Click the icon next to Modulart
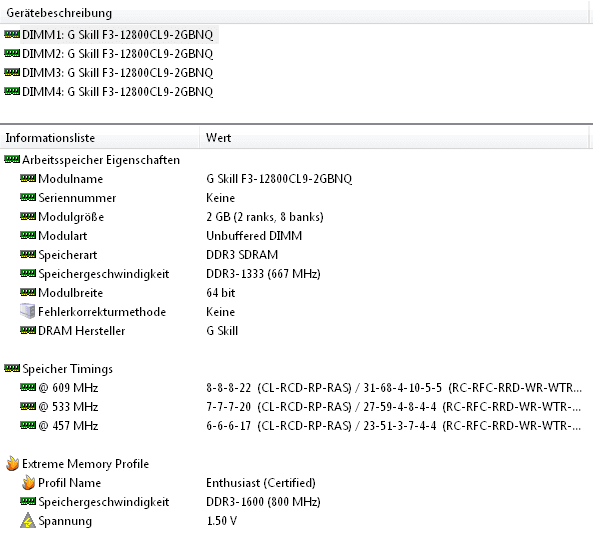Image resolution: width=593 pixels, height=552 pixels. [28, 236]
